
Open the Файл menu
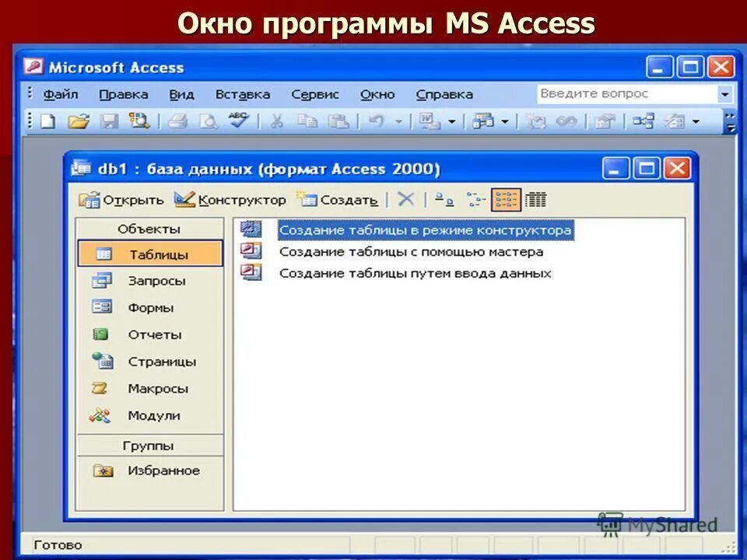[x=61, y=94]
